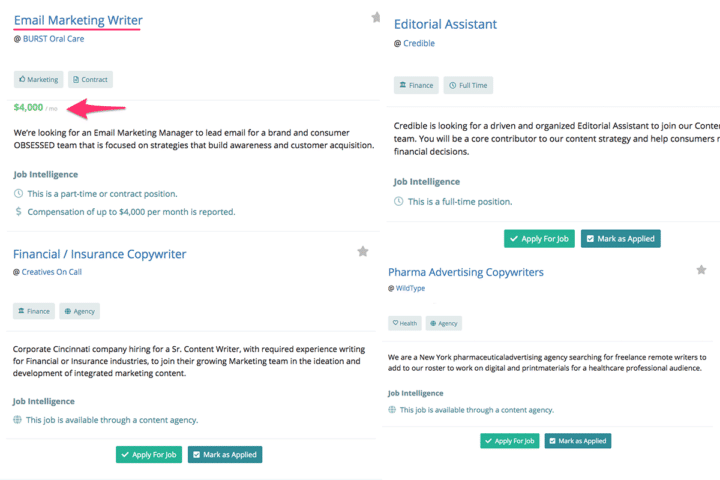Screen dimensions: 720x480
Task: Open the WildType company link
Action: pos(410,288)
